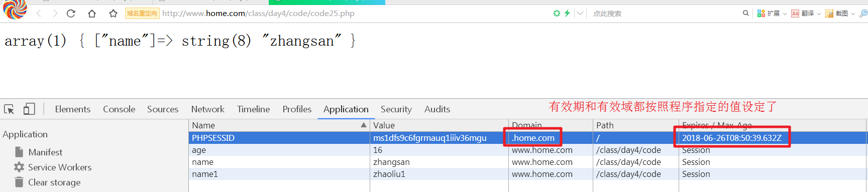This screenshot has height=192, width=868.
Task: Click the browser's colorful swirl logo
Action: 15,9
